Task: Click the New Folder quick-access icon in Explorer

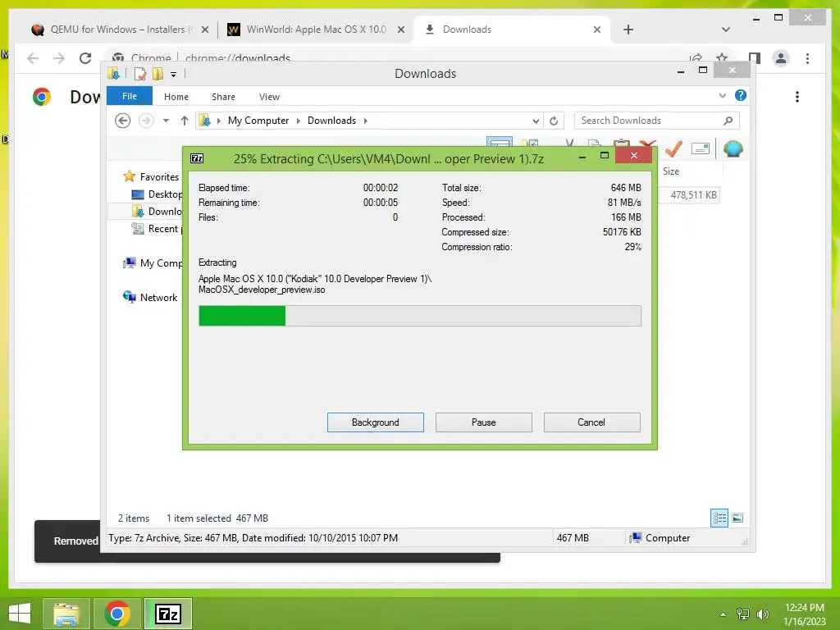Action: 157,74
